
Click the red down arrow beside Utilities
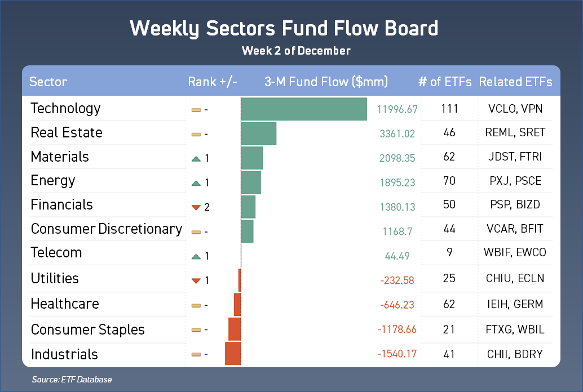(x=196, y=280)
